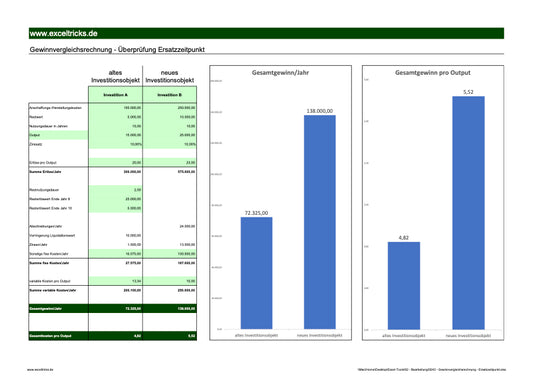The image size is (533, 377).
Task: Select the title 'Gewinnvergleichsrechnung - Überprüfung Ersatzzeitpunkt'
Action: coord(117,50)
